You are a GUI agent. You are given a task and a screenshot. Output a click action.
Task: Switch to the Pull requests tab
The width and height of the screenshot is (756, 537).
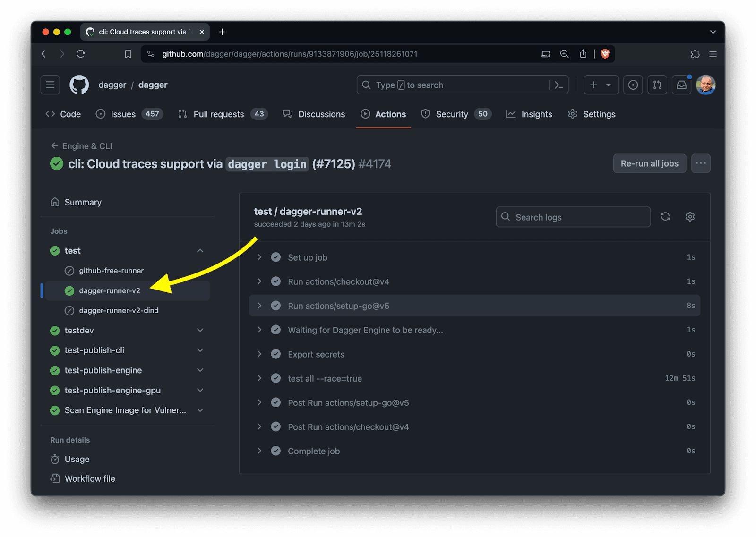pos(218,114)
